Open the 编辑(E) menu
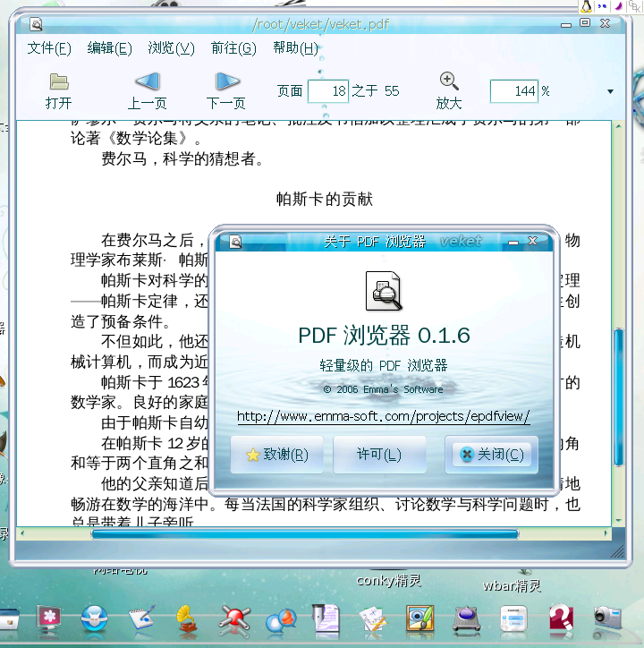 click(109, 48)
